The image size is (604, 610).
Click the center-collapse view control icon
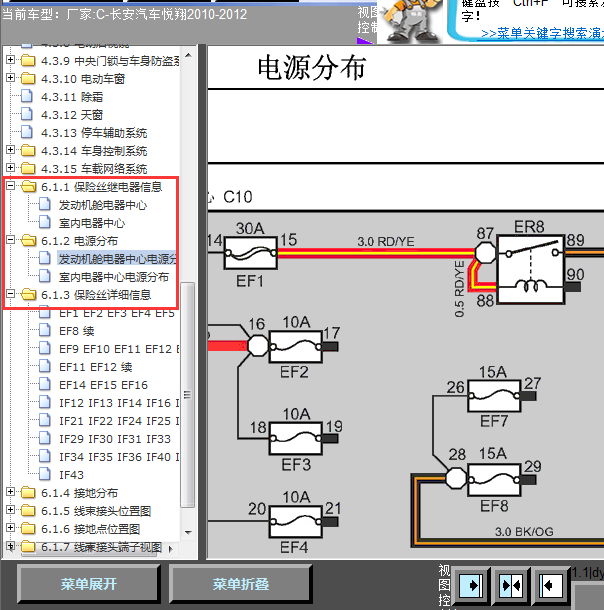pos(511,585)
